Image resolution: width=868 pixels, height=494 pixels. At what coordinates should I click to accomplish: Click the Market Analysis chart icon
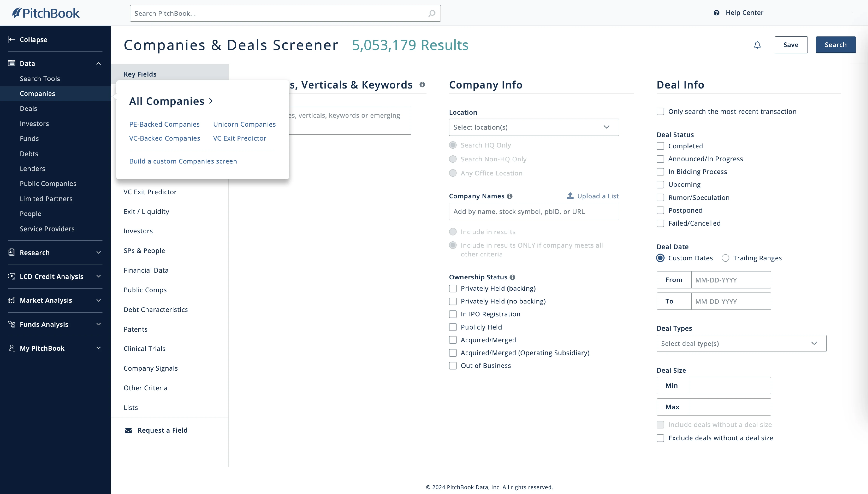(x=12, y=300)
